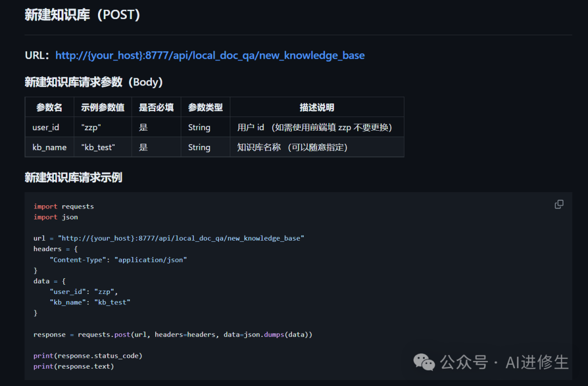Open the new_knowledge_base API URL link
588x386 pixels.
(x=210, y=56)
